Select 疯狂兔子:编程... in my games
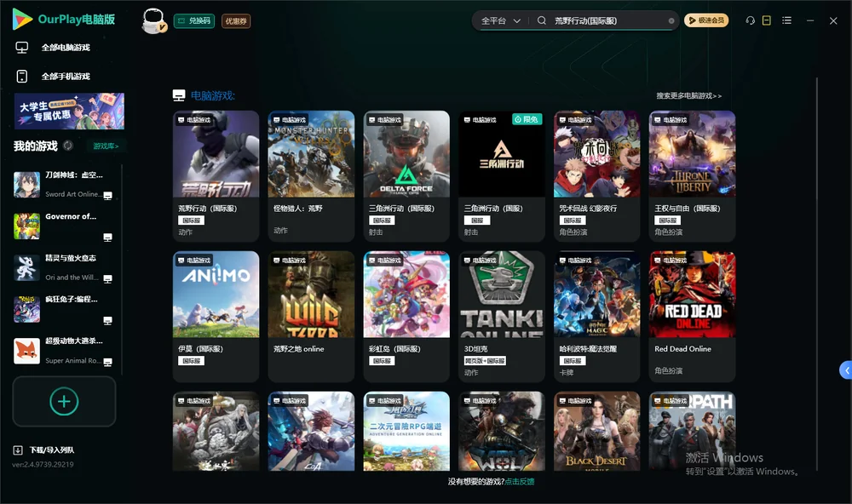 point(63,309)
